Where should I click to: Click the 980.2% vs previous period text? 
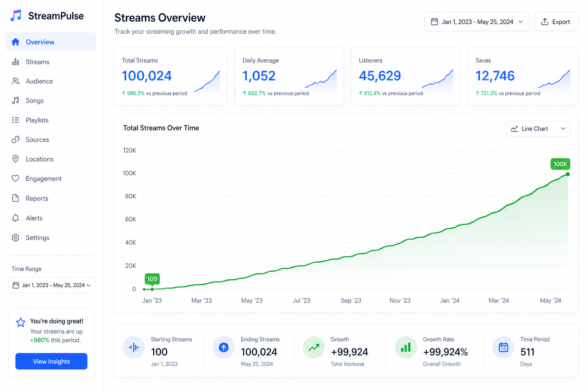coord(154,93)
